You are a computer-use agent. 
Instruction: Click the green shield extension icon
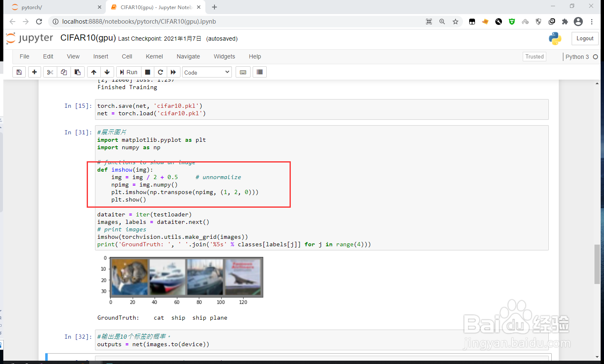click(x=512, y=22)
